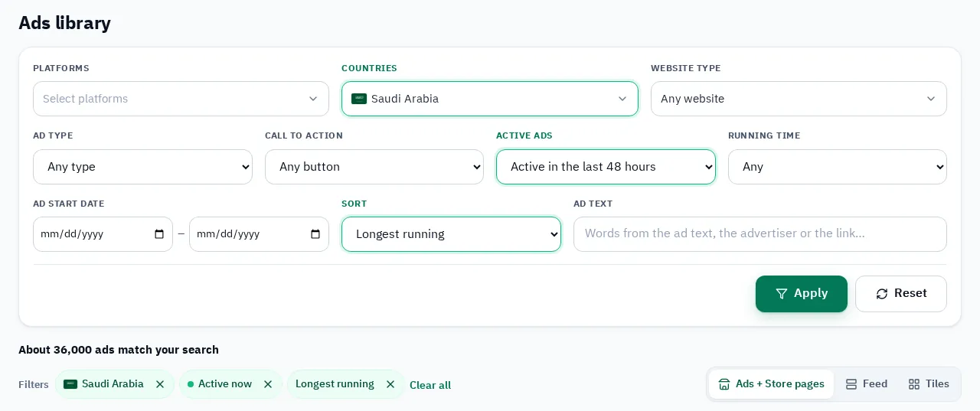The width and height of the screenshot is (980, 411).
Task: Remove the Longest running filter chip
Action: pos(390,384)
